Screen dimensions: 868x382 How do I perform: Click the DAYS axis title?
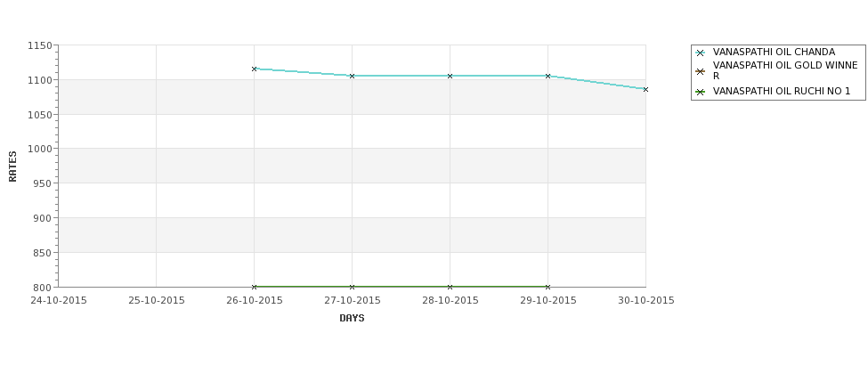(352, 319)
